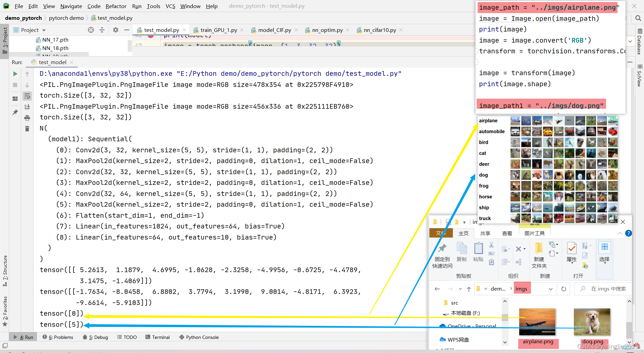644x353 pixels.
Task: Toggle soft-wrap in the run console
Action: click(x=27, y=96)
